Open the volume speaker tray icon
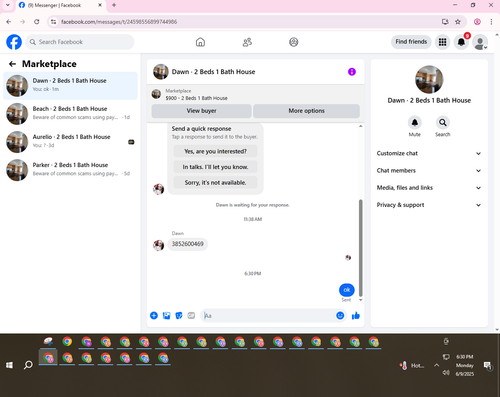Image resolution: width=500 pixels, height=397 pixels. click(446, 372)
